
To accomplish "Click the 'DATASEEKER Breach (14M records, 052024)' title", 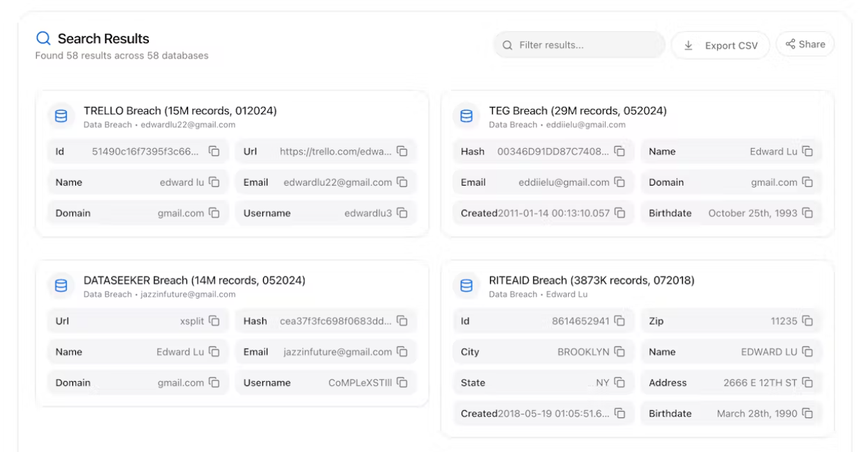I will [x=194, y=280].
